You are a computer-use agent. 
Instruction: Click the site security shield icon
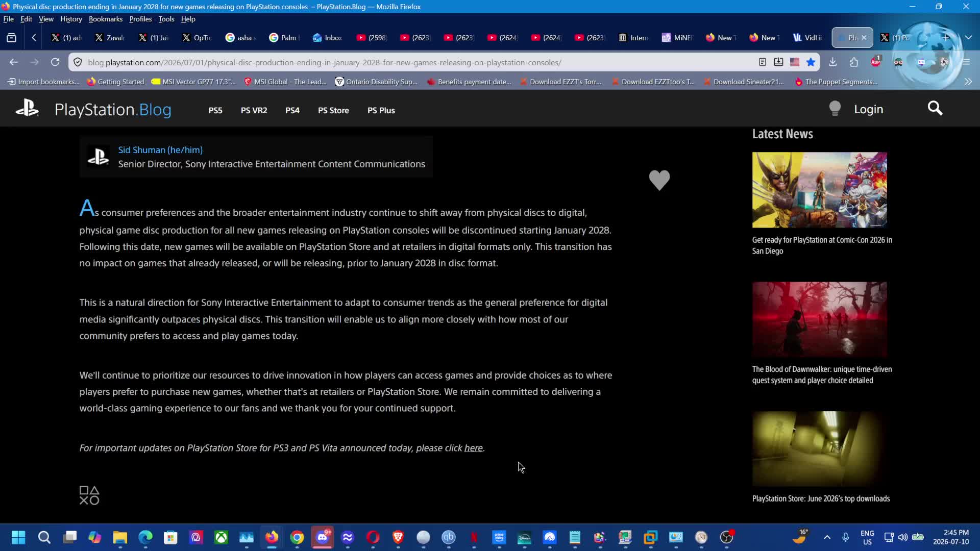[x=78, y=62]
